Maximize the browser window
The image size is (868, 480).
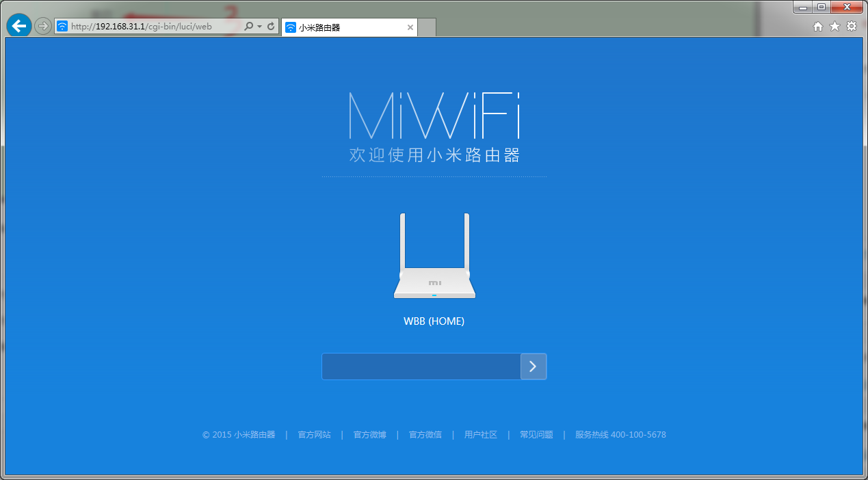pos(821,7)
